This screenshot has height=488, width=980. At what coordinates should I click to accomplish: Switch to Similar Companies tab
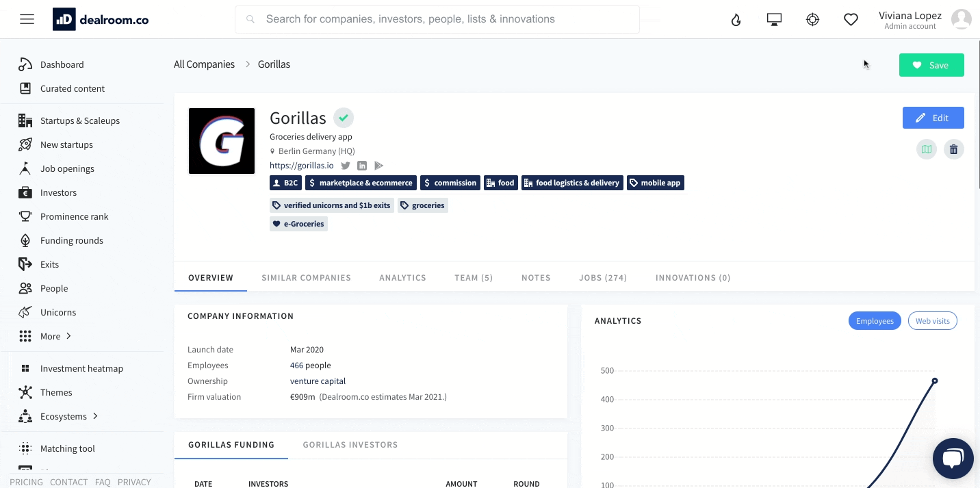[307, 278]
